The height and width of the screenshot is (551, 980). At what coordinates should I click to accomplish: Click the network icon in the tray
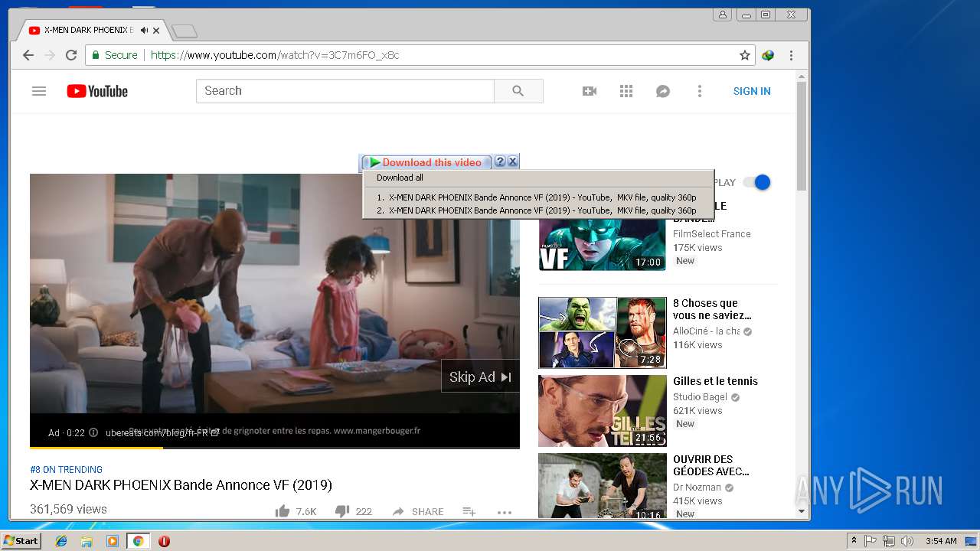coord(889,541)
